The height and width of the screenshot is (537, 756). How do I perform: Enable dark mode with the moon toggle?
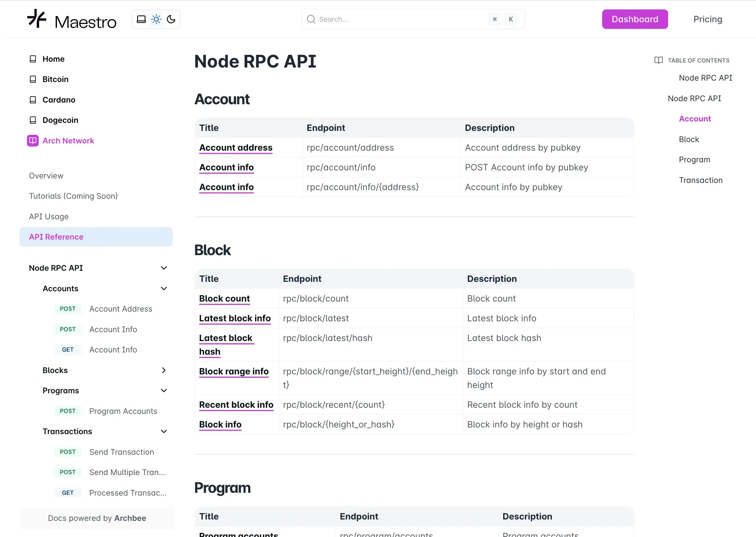click(x=171, y=19)
